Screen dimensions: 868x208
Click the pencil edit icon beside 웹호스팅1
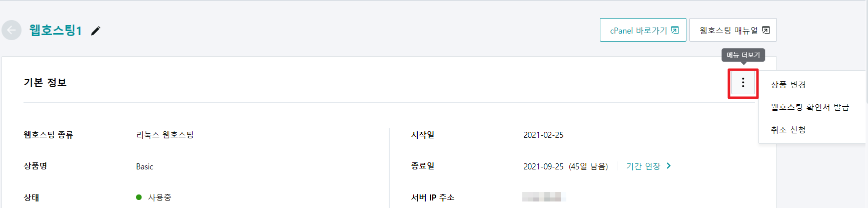(96, 31)
